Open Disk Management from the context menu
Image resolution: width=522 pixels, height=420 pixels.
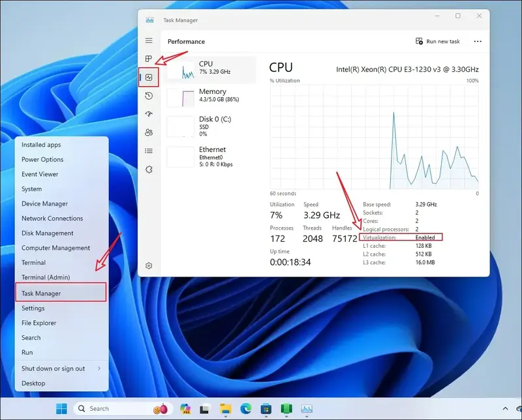(47, 233)
